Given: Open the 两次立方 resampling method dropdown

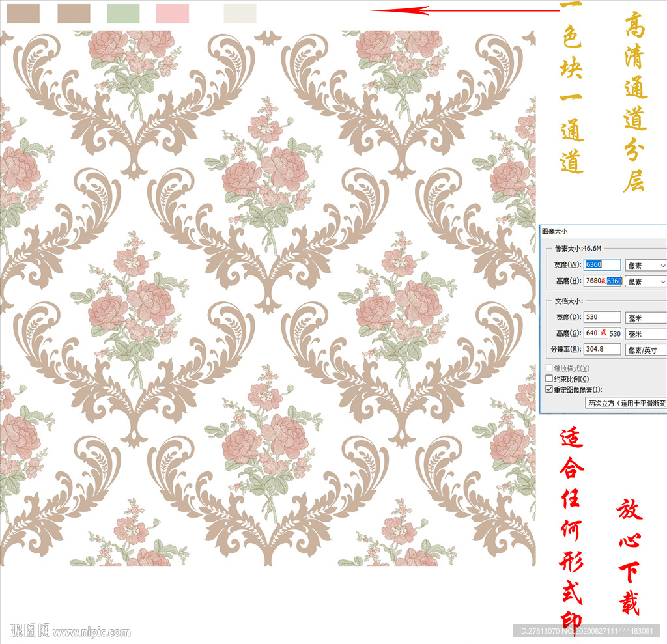Looking at the screenshot, I should point(626,403).
